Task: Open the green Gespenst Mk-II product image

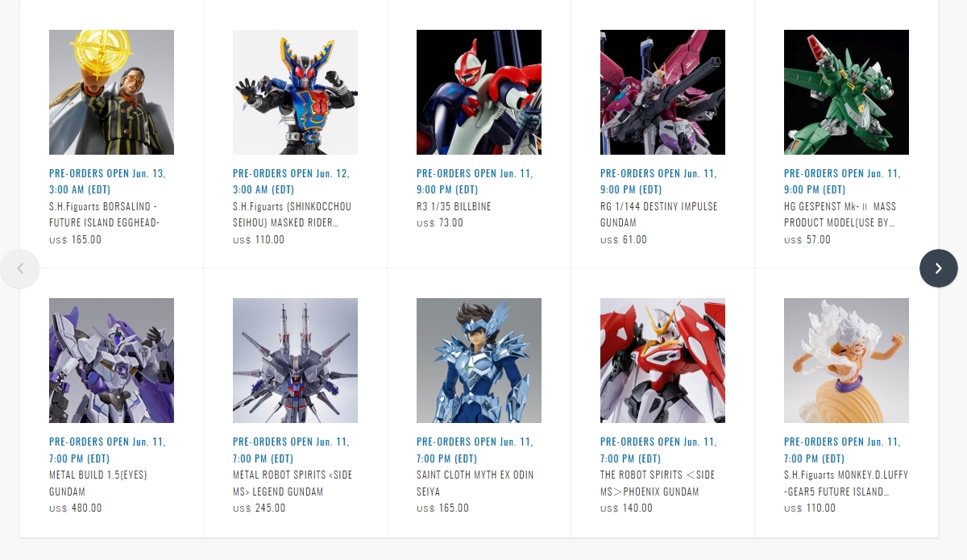Action: point(846,92)
